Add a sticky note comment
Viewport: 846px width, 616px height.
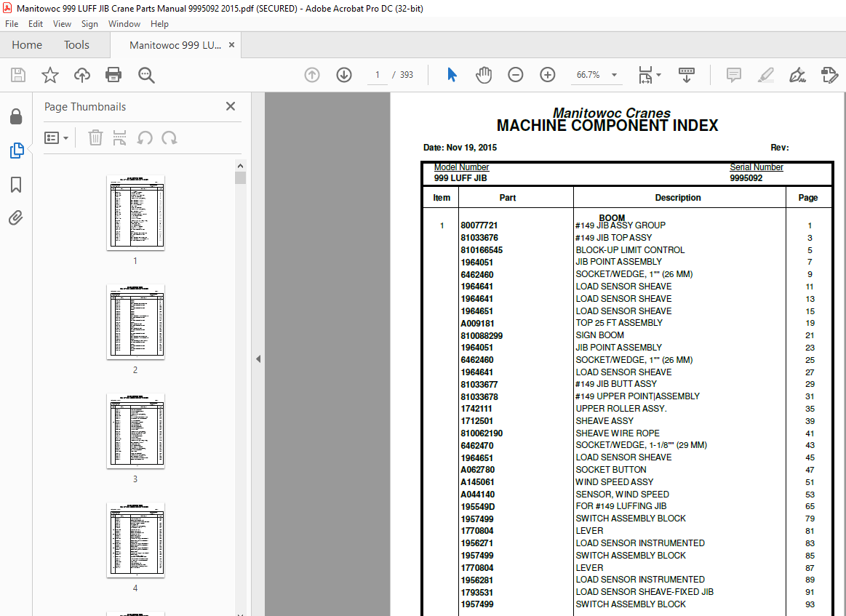pyautogui.click(x=734, y=75)
